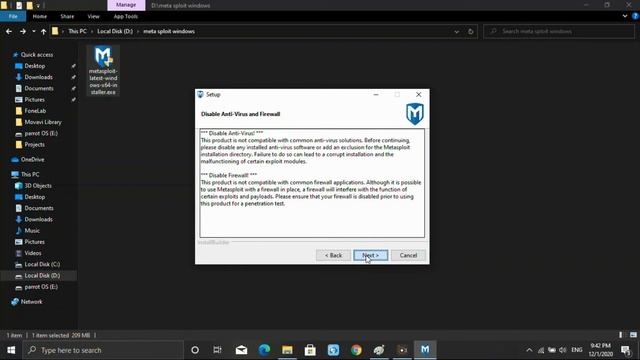The height and width of the screenshot is (360, 640).
Task: Go back in Explorer navigation
Action: [x=9, y=31]
